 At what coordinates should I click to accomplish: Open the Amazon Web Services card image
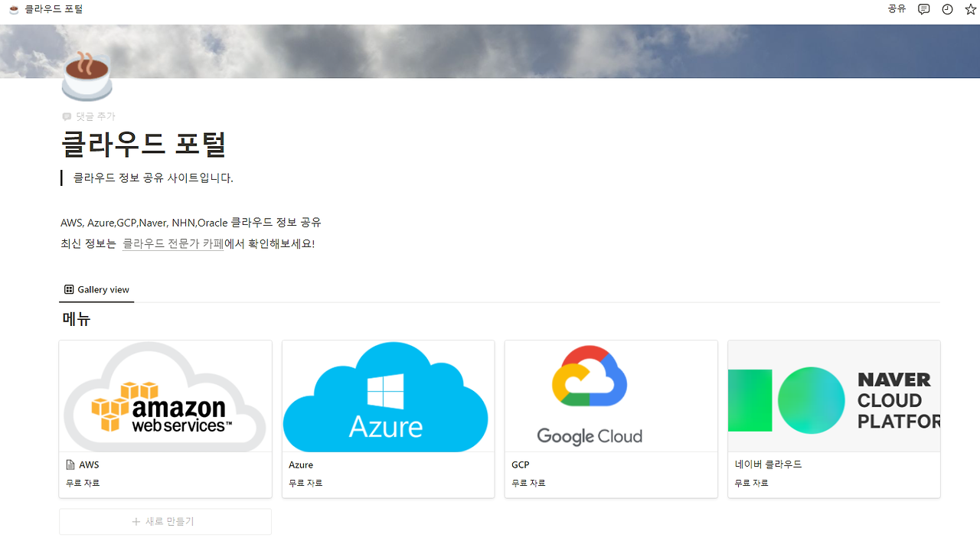click(165, 396)
